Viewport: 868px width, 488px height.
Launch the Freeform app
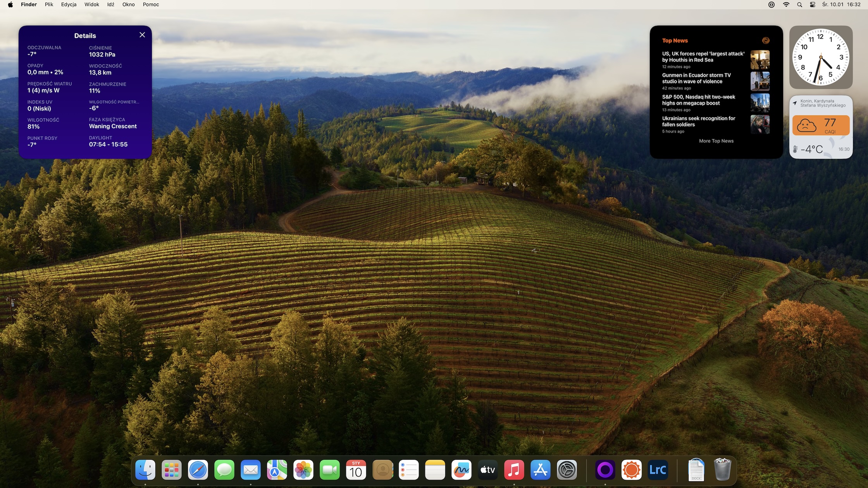(461, 470)
